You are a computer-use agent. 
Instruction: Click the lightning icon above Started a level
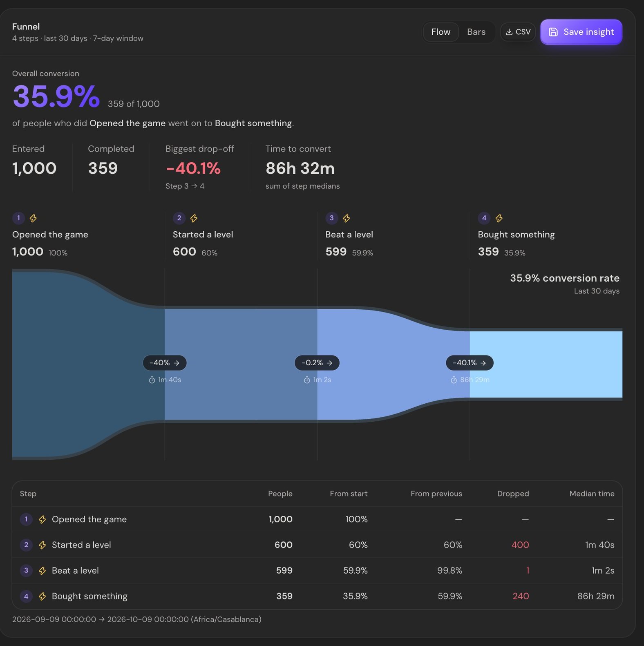point(194,218)
